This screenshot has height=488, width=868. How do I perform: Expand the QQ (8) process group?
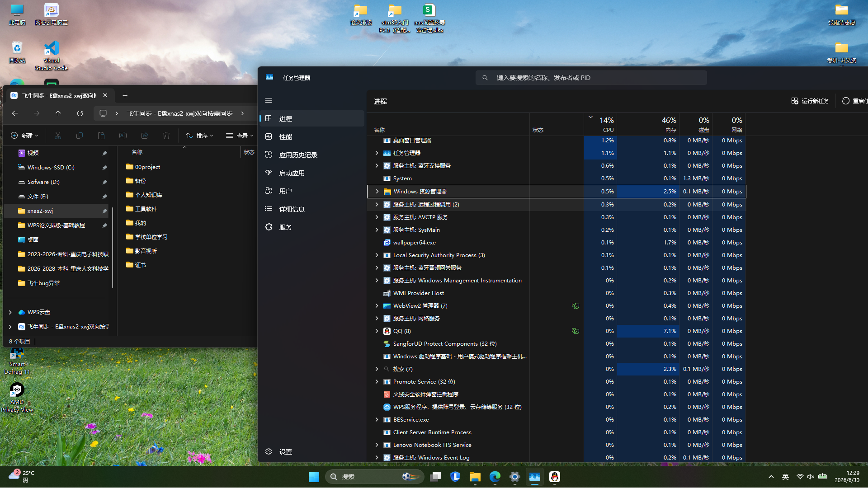pos(377,331)
